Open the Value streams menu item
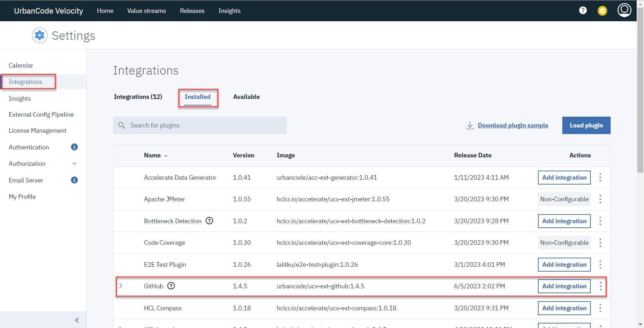The width and height of the screenshot is (644, 328). pyautogui.click(x=146, y=11)
